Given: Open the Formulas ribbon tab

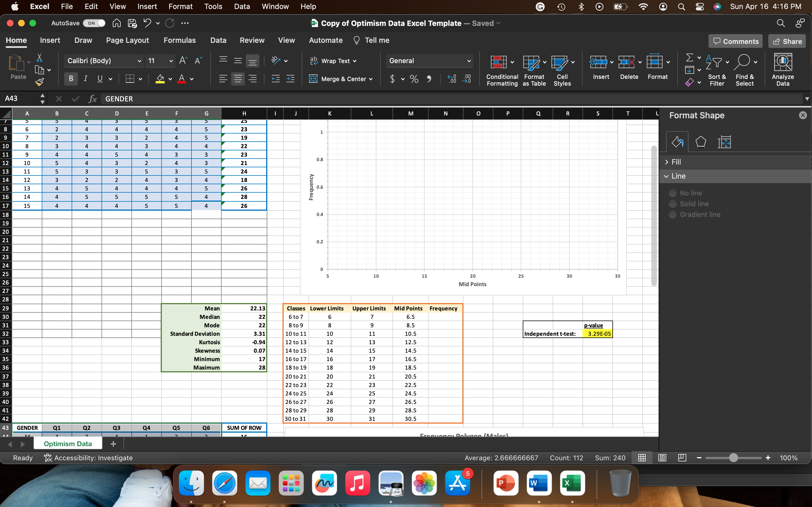Looking at the screenshot, I should 180,40.
